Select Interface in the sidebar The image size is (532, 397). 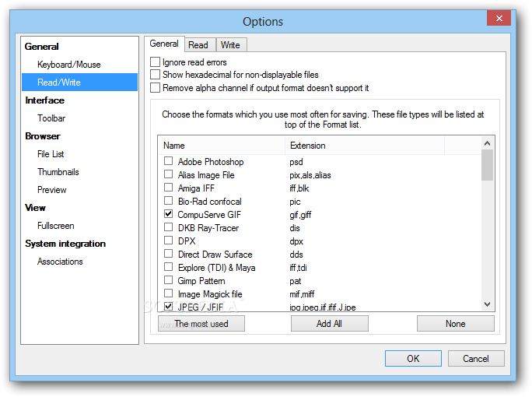[x=45, y=100]
